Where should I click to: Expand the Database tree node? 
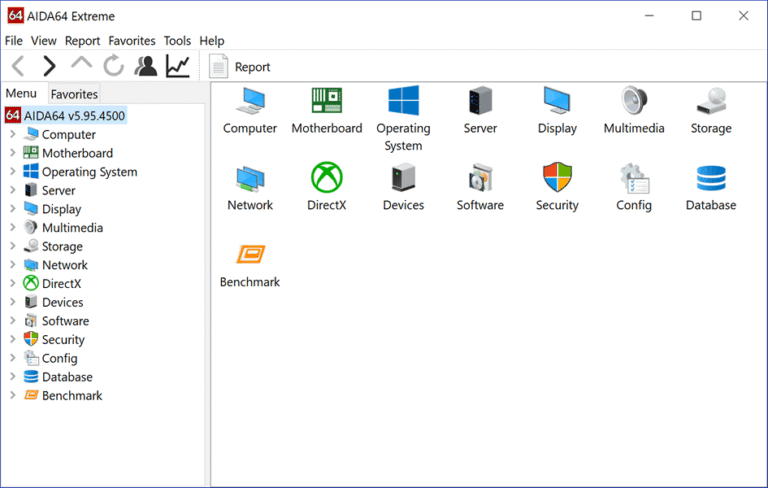13,376
